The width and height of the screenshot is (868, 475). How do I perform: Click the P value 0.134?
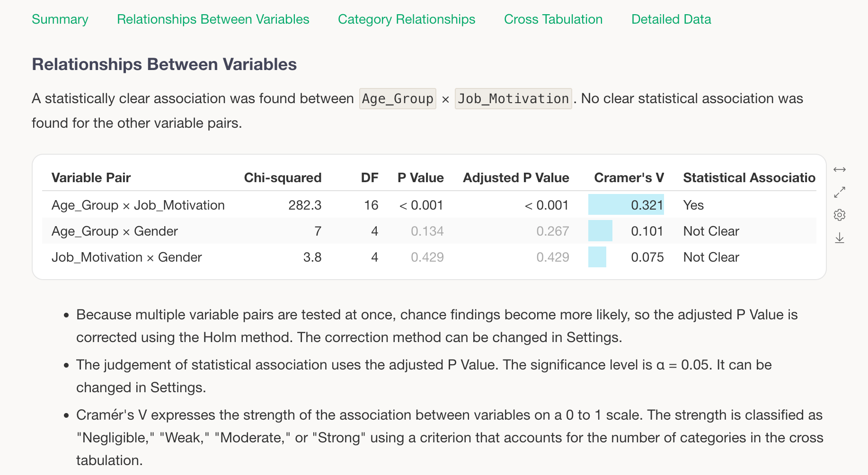point(427,231)
